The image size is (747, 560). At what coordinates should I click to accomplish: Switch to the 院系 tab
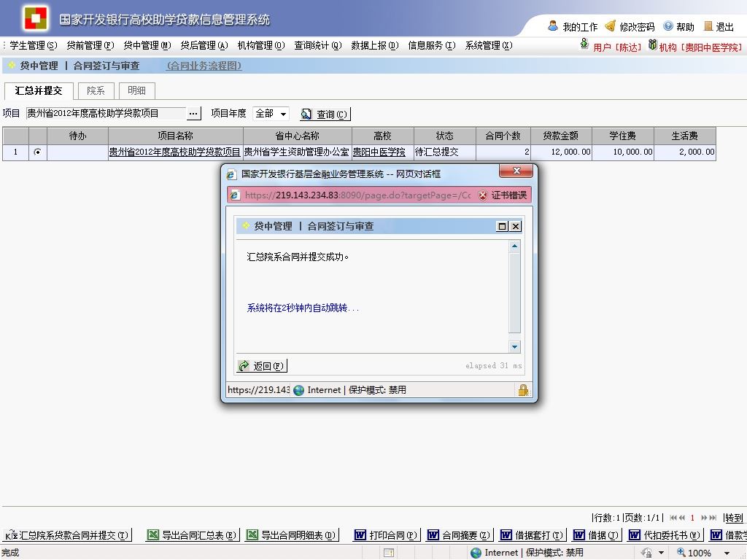96,90
